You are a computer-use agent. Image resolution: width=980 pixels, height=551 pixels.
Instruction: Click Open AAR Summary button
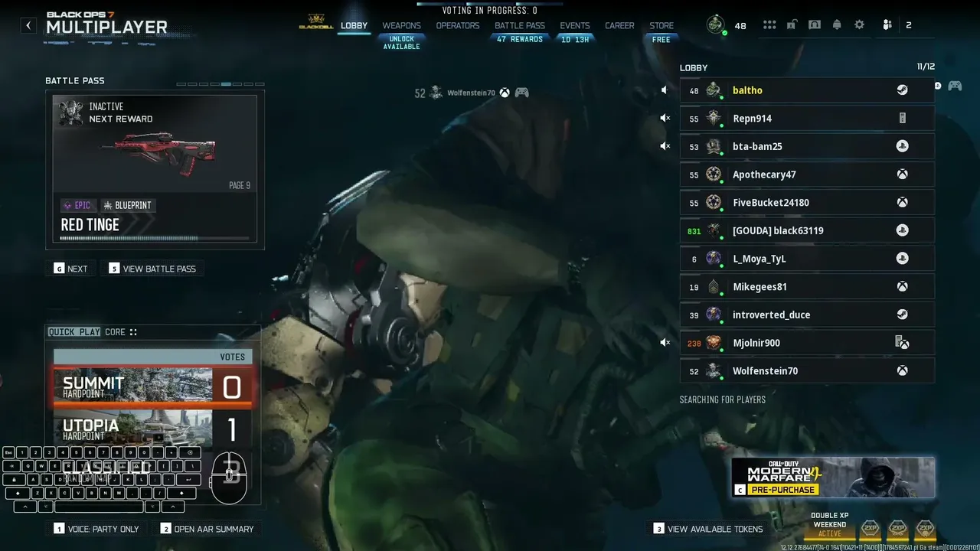tap(207, 529)
